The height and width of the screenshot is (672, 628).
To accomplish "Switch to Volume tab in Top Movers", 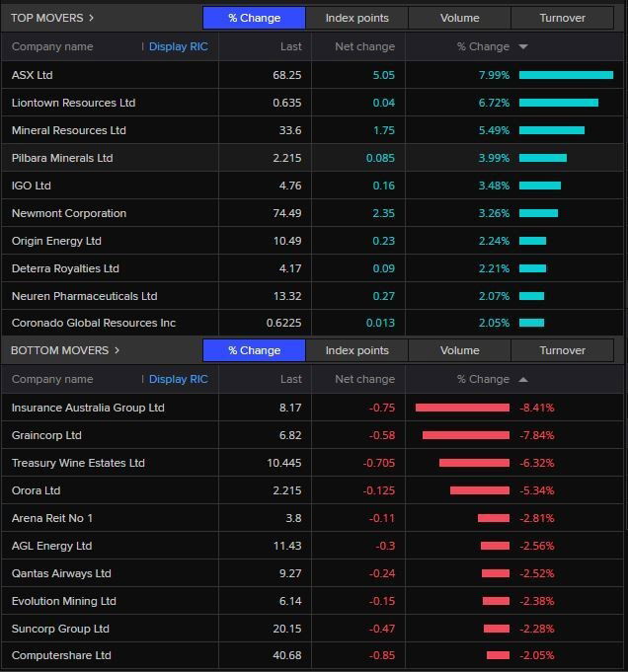I will tap(459, 18).
